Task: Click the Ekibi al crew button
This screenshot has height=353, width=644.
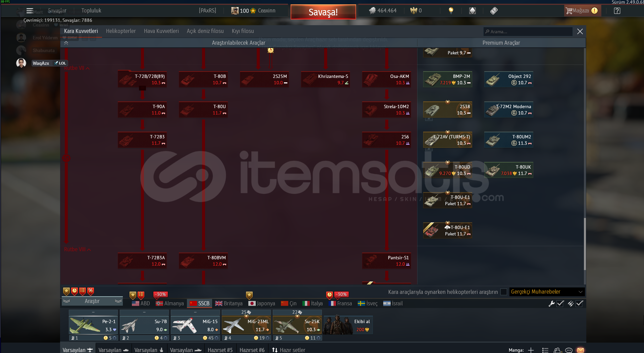Action: pyautogui.click(x=348, y=325)
